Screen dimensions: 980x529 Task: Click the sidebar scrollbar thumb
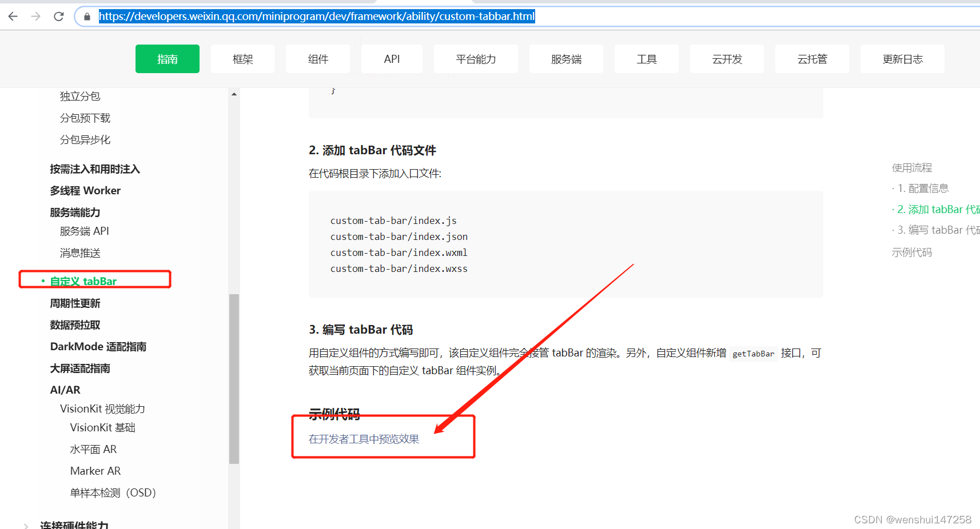(x=234, y=379)
